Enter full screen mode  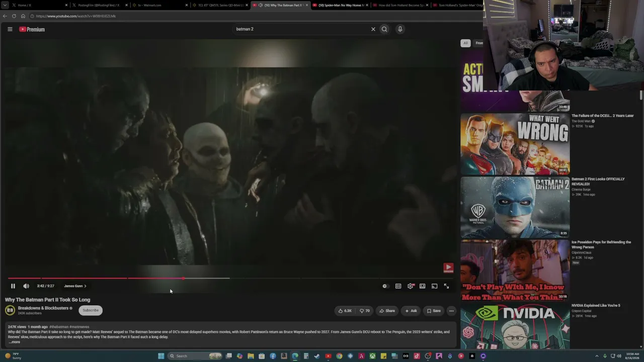pos(446,286)
